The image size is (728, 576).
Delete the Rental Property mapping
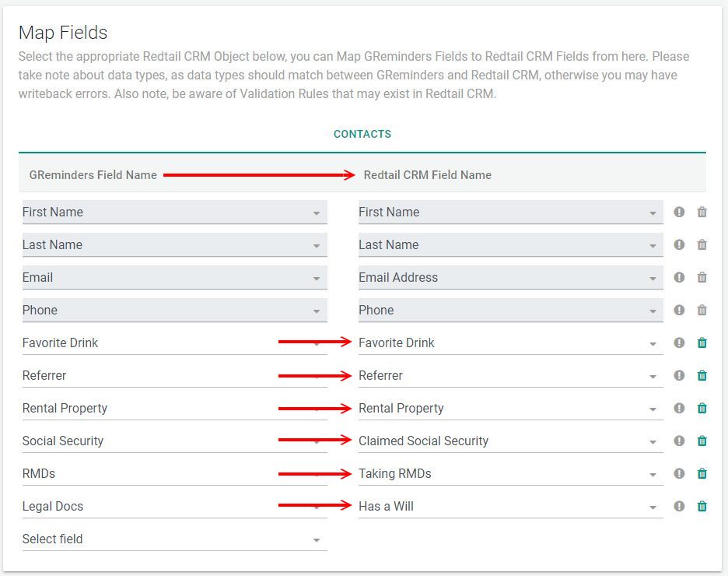702,408
